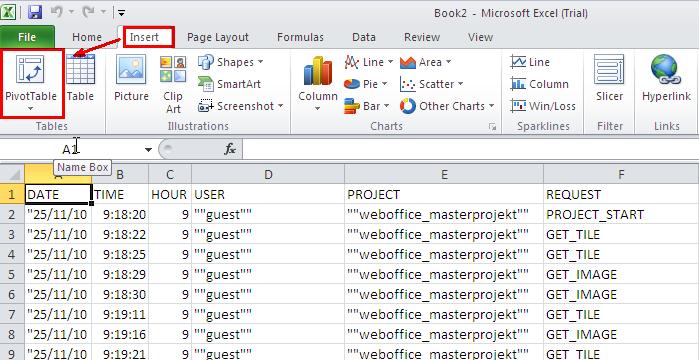Expand the Name Box dropdown arrow

(x=148, y=150)
